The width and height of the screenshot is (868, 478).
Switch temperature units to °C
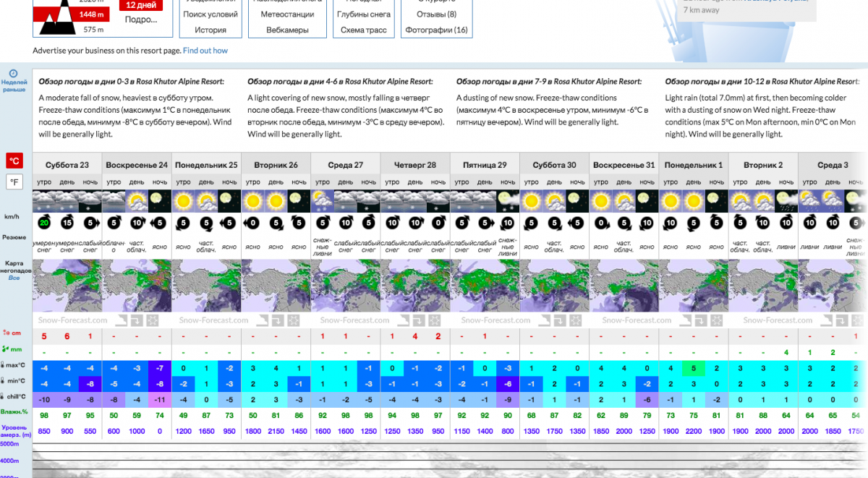(x=14, y=161)
